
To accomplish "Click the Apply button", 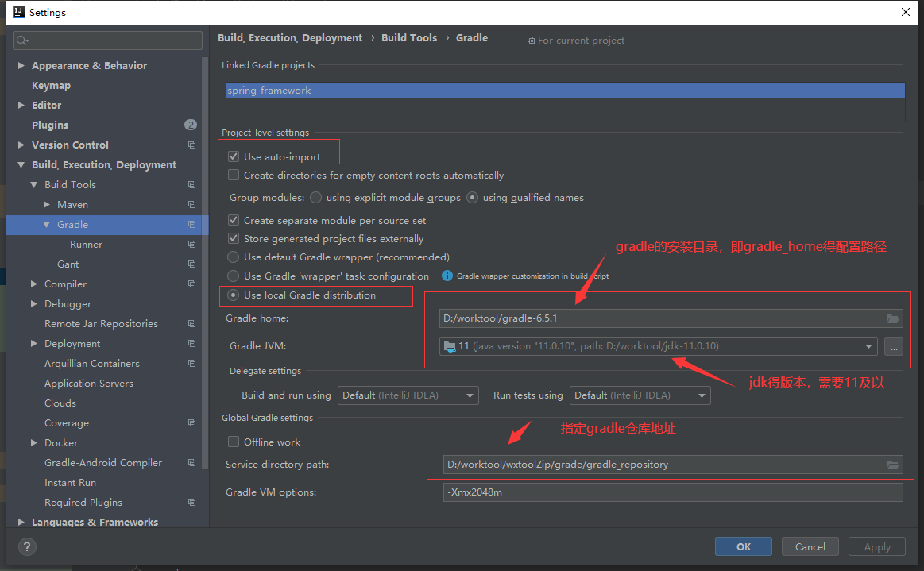I will pyautogui.click(x=877, y=547).
